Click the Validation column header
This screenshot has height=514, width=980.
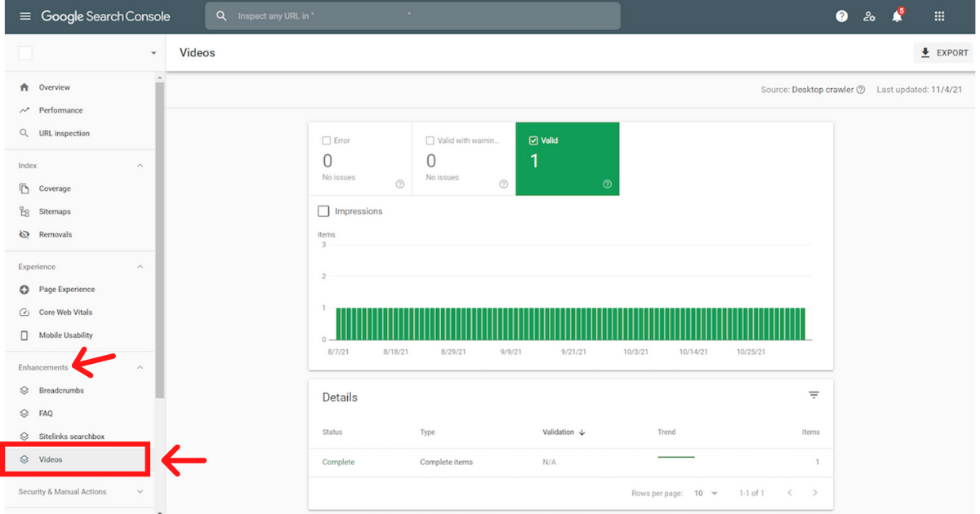click(559, 432)
